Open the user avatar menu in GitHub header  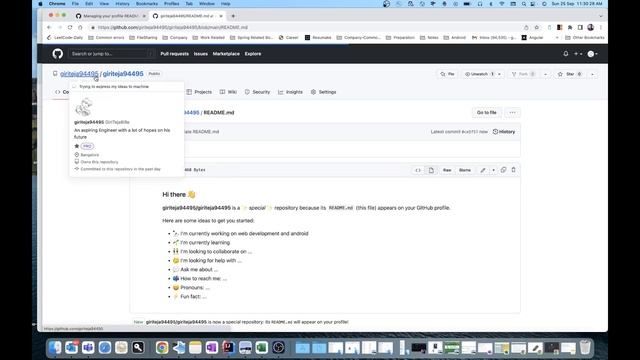point(592,53)
